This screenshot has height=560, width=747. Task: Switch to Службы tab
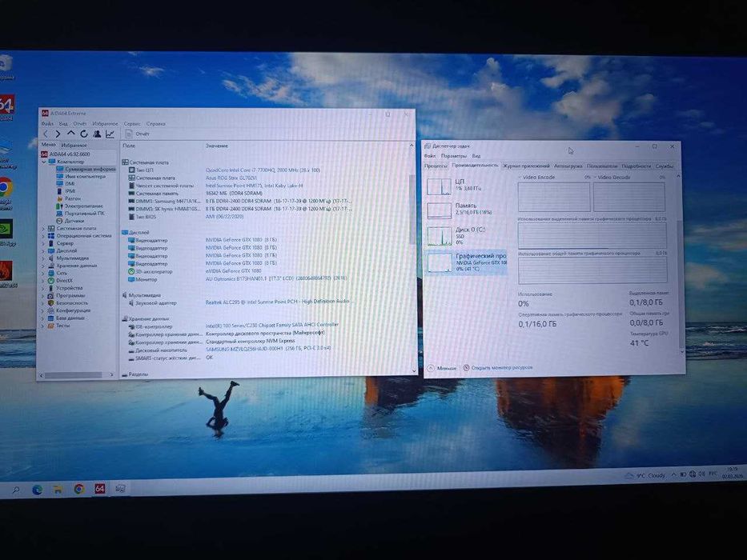pyautogui.click(x=665, y=166)
